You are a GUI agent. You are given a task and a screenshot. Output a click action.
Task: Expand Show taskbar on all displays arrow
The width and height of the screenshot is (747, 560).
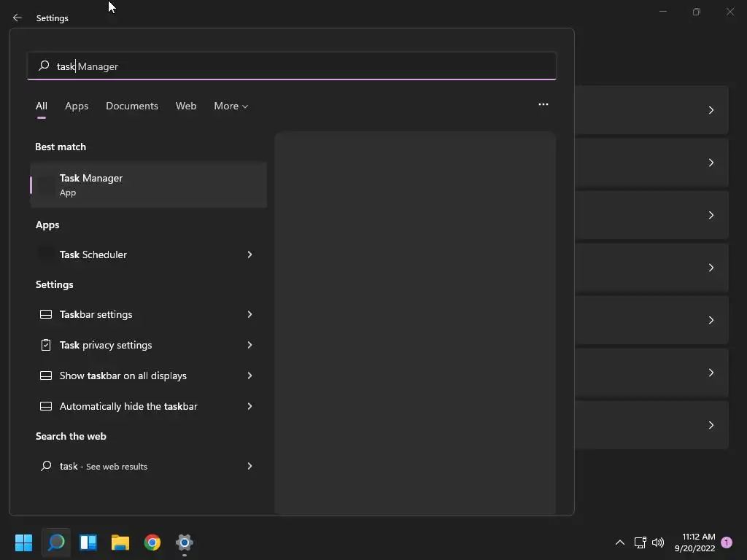pyautogui.click(x=249, y=376)
